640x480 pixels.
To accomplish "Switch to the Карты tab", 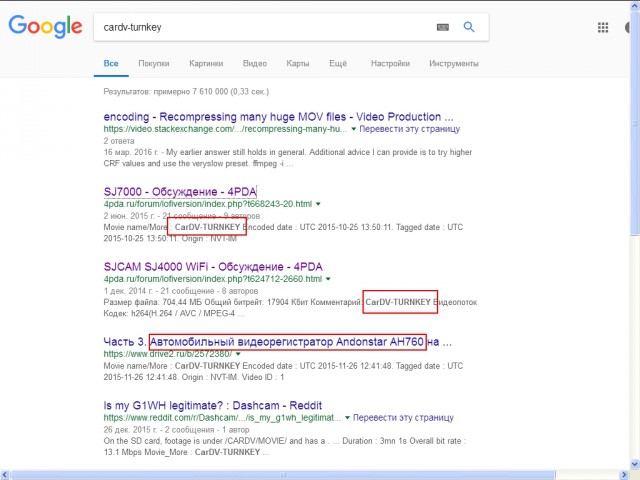I will point(298,63).
